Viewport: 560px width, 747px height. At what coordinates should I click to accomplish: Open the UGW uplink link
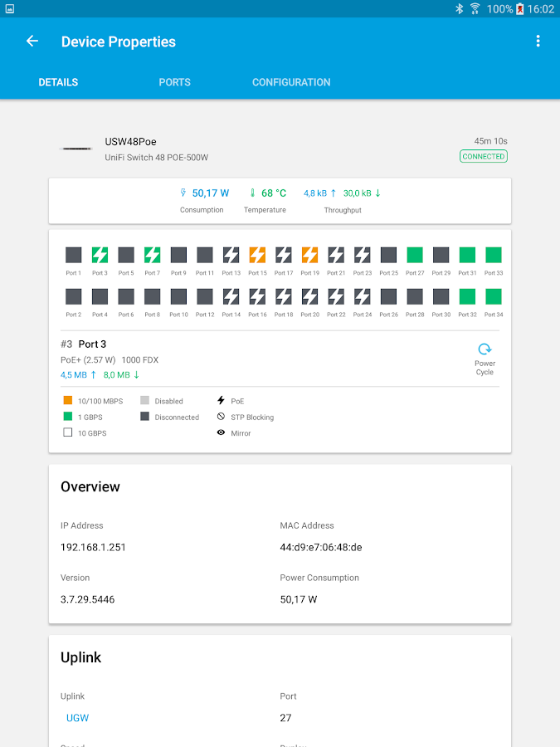tap(78, 718)
